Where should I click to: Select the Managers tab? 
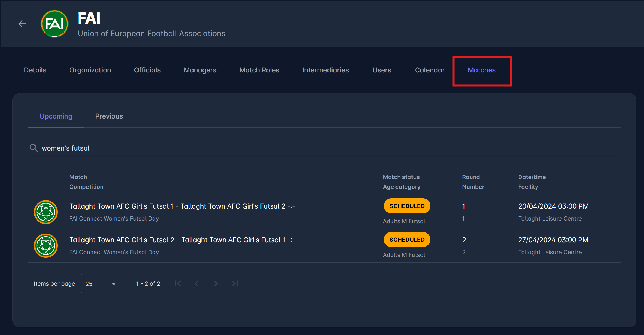coord(200,70)
